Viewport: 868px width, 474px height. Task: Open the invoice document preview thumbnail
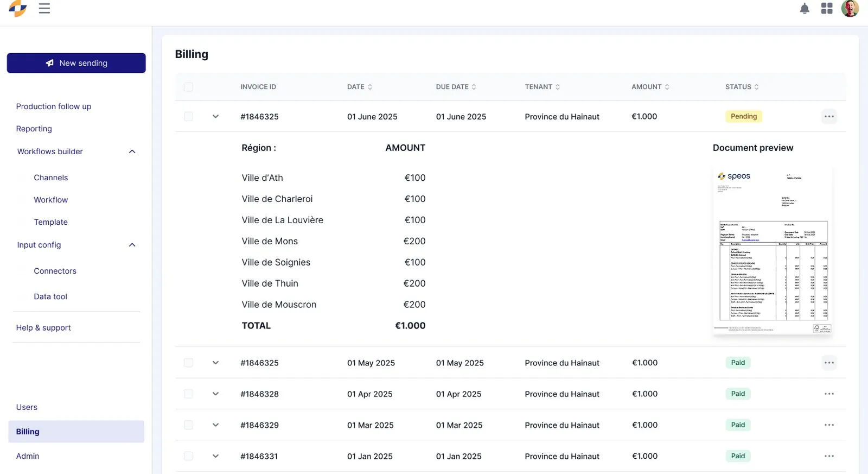pyautogui.click(x=773, y=250)
